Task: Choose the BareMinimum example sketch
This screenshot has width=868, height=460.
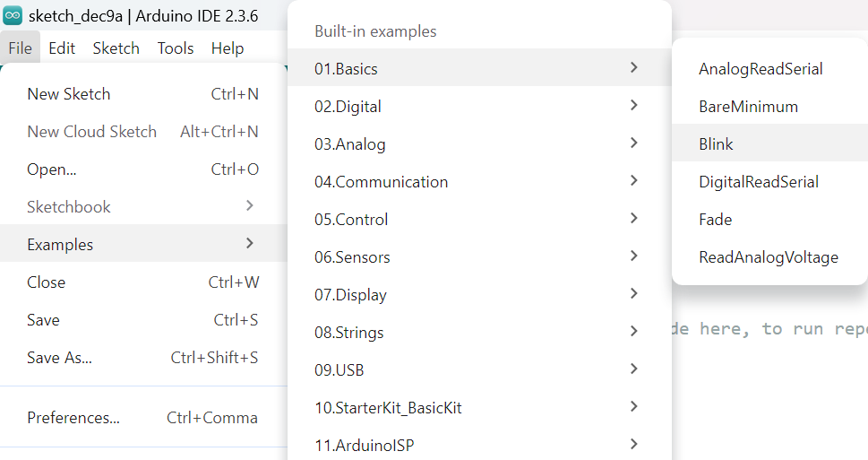Action: tap(748, 107)
